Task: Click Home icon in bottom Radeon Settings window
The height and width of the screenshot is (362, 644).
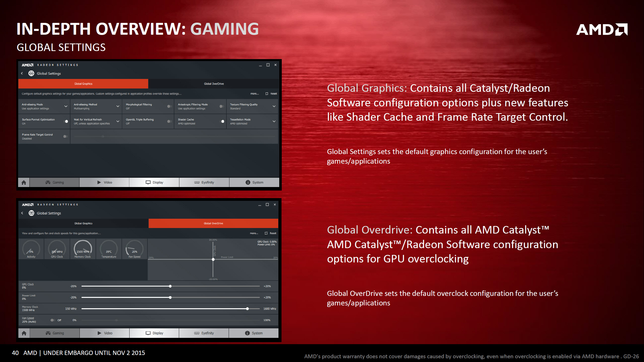Action: coord(24,333)
